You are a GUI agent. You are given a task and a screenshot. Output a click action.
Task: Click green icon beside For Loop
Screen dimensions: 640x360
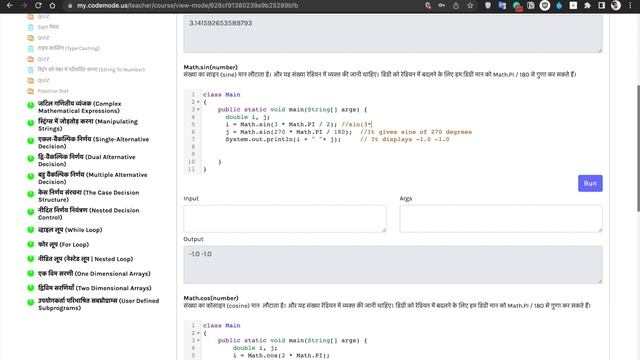click(x=31, y=244)
